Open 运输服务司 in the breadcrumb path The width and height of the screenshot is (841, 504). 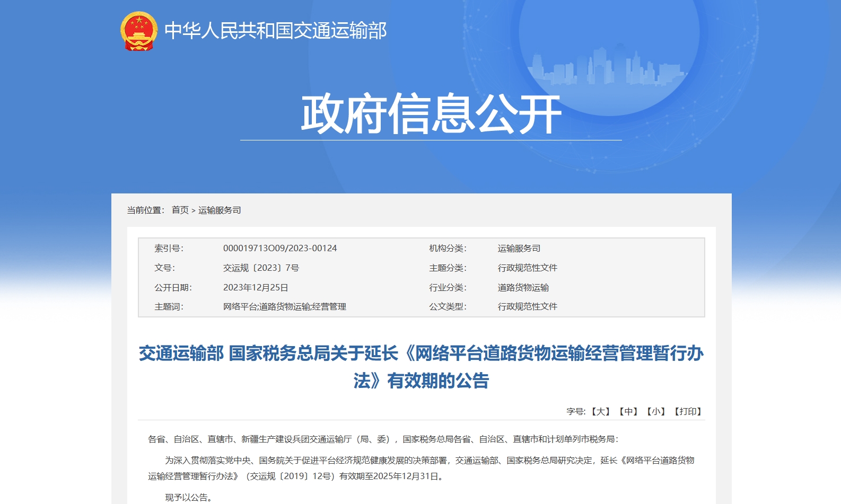click(220, 210)
